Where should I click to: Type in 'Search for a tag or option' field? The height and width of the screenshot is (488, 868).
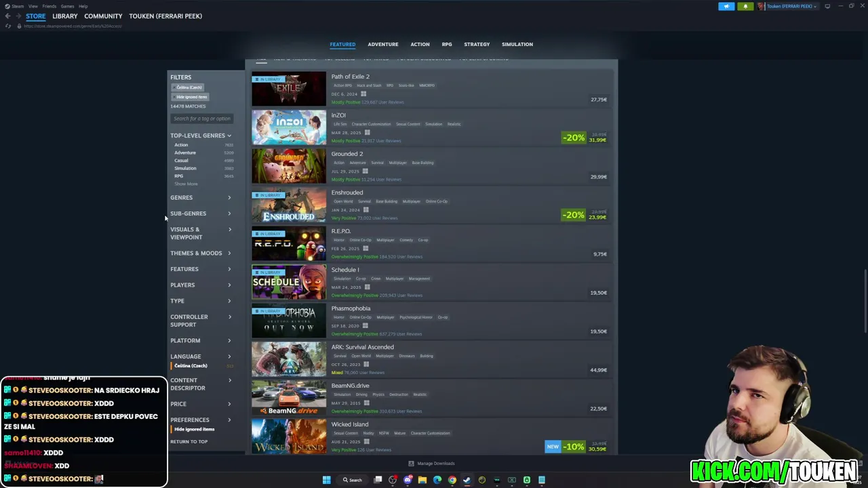201,119
